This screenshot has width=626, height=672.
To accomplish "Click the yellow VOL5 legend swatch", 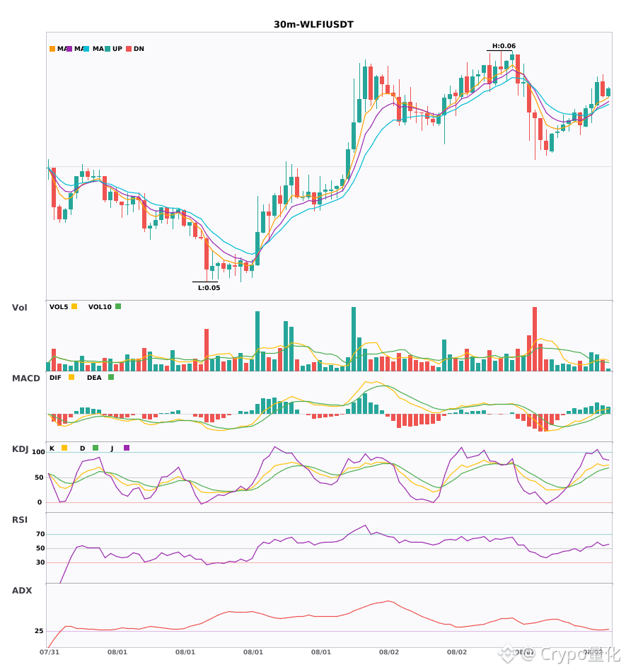I will [x=74, y=306].
